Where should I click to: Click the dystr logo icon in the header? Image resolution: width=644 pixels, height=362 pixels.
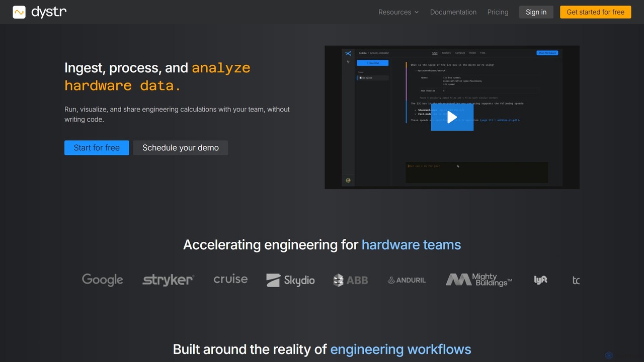19,12
